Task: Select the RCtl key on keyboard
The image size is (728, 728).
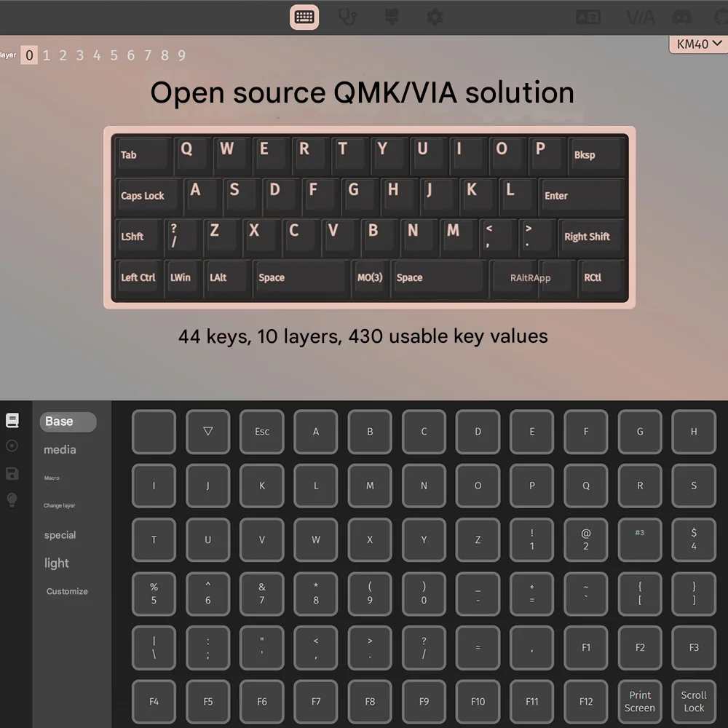Action: [601, 277]
